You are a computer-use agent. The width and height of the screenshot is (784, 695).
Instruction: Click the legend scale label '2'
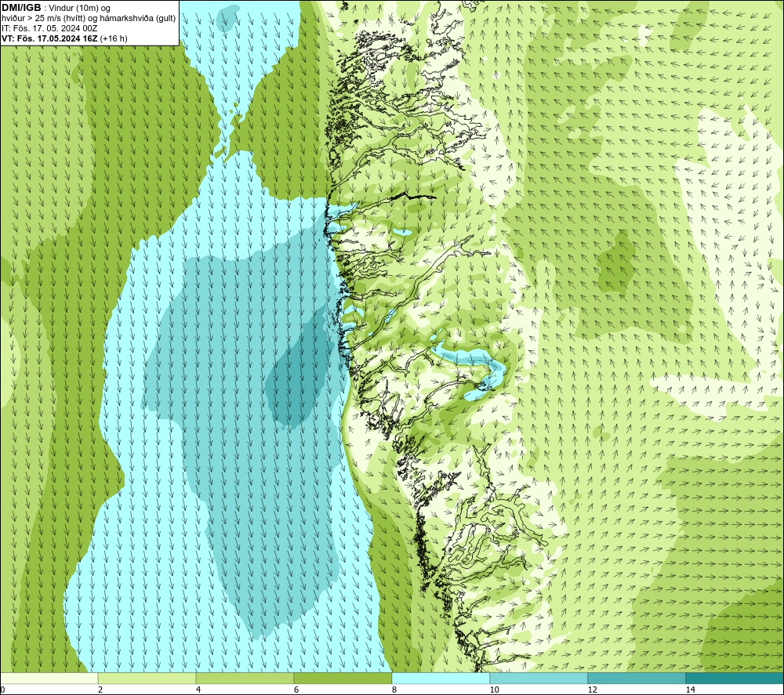[x=100, y=690]
